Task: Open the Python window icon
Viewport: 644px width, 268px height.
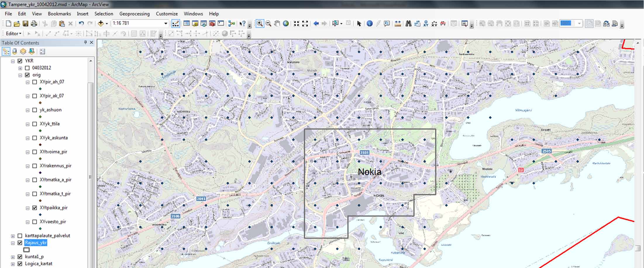Action: point(221,23)
